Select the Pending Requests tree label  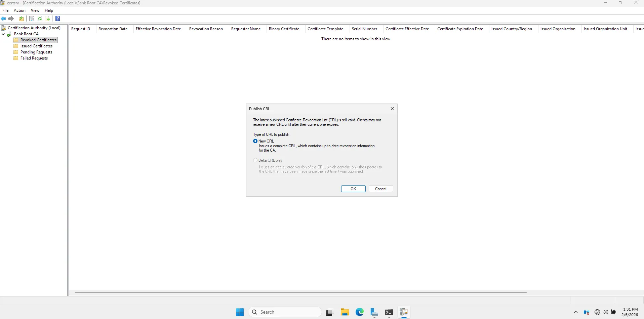36,52
